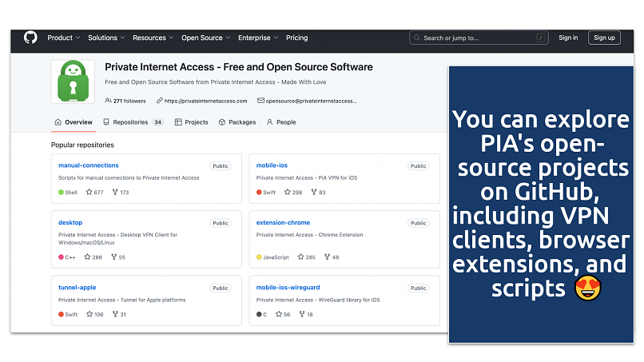Click the fork icon showing 55 forks

tap(113, 257)
